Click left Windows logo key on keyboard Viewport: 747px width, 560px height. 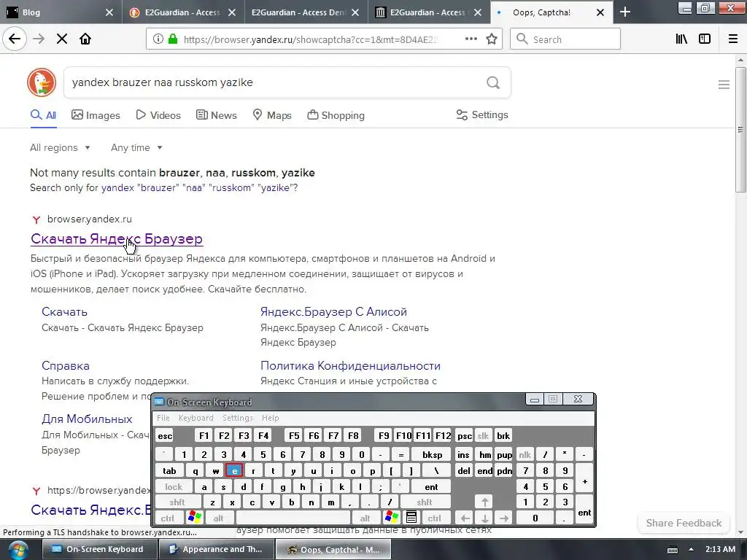pyautogui.click(x=195, y=518)
